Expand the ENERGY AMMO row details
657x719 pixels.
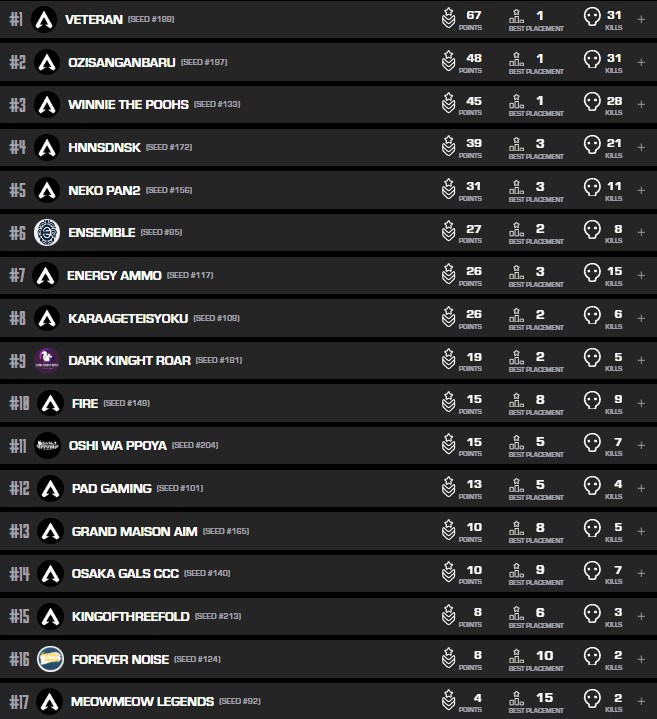click(x=641, y=275)
